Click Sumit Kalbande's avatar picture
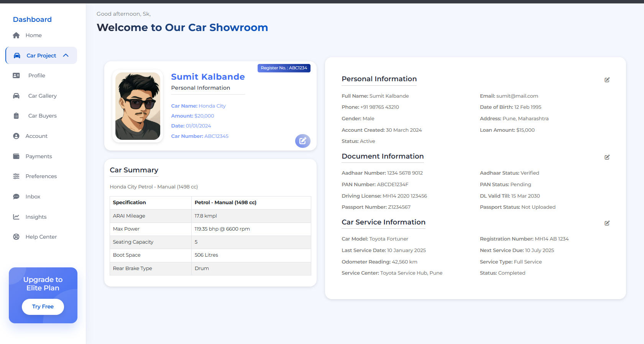Image resolution: width=644 pixels, height=344 pixels. click(x=138, y=106)
